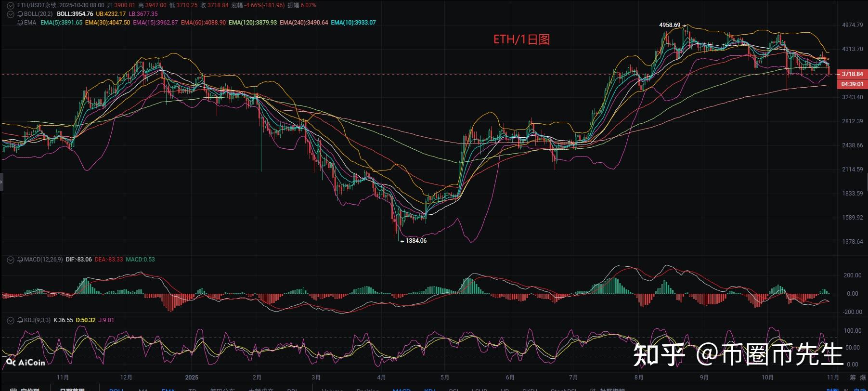Click the right-edge panel expand handle
This screenshot has width=868, height=391.
[866, 182]
